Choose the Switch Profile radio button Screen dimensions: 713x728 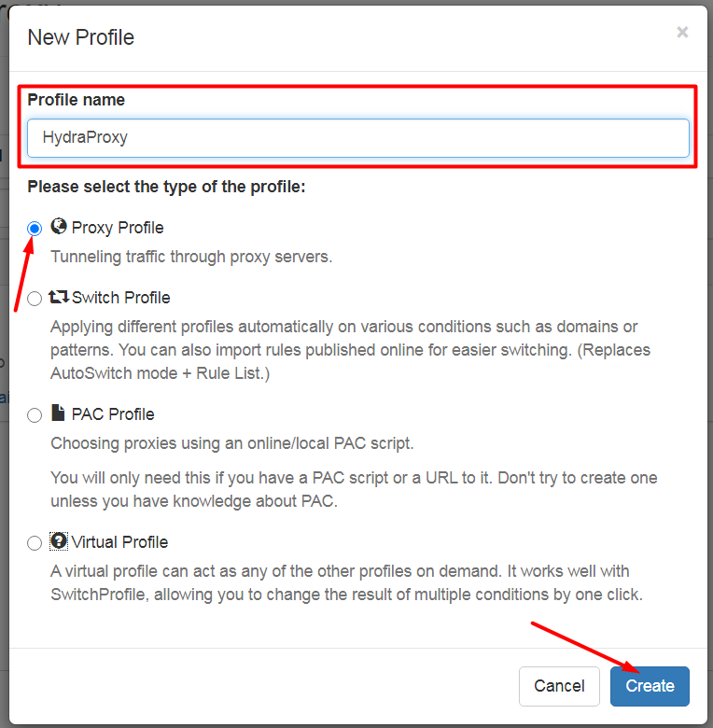click(35, 299)
